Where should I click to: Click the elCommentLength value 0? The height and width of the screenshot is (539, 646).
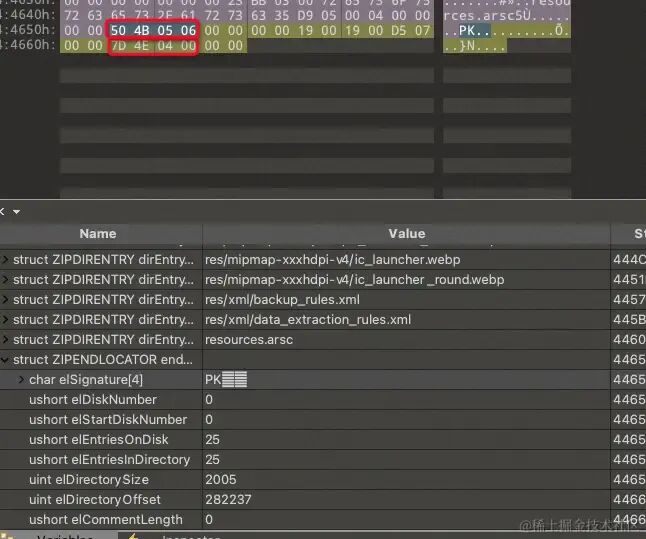point(209,519)
